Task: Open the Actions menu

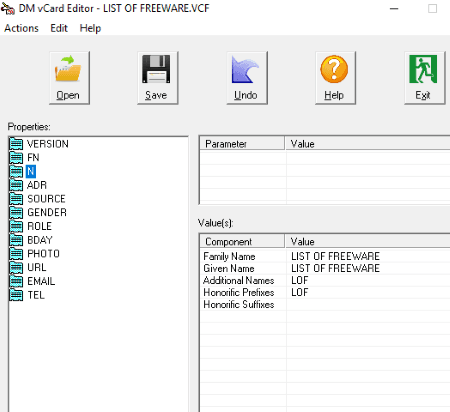Action: [x=21, y=28]
